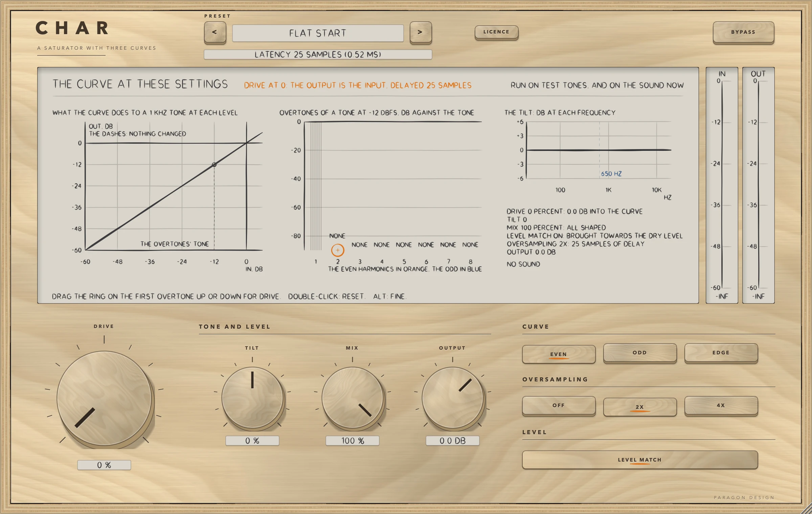Screen dimensions: 812x514
Task: Click the marker dot on the transfer curve
Action: (x=214, y=165)
